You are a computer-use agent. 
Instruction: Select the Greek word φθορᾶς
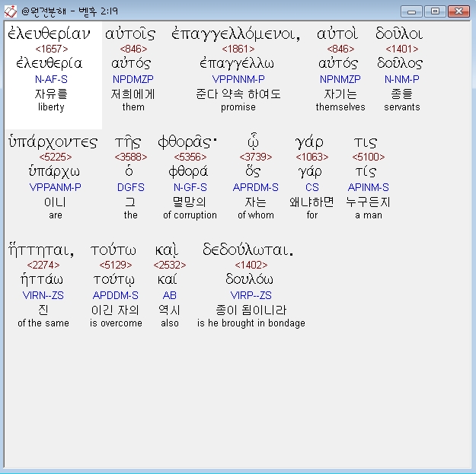pyautogui.click(x=187, y=142)
